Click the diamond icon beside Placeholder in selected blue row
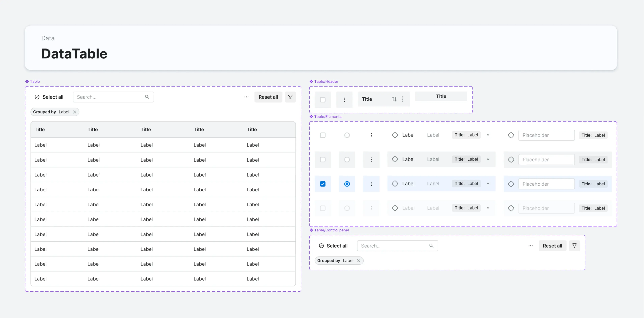This screenshot has height=318, width=644. coord(511,184)
